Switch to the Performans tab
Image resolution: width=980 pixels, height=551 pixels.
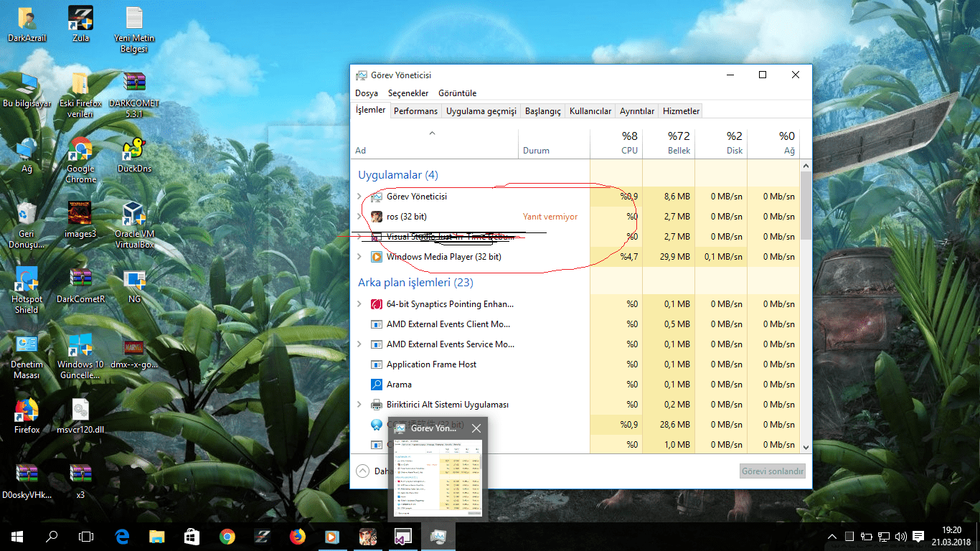[415, 111]
